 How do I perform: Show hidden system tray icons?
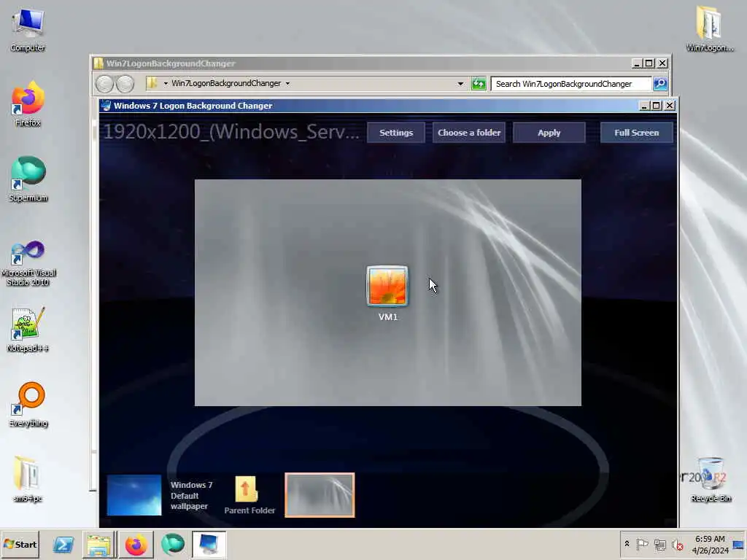click(x=627, y=544)
